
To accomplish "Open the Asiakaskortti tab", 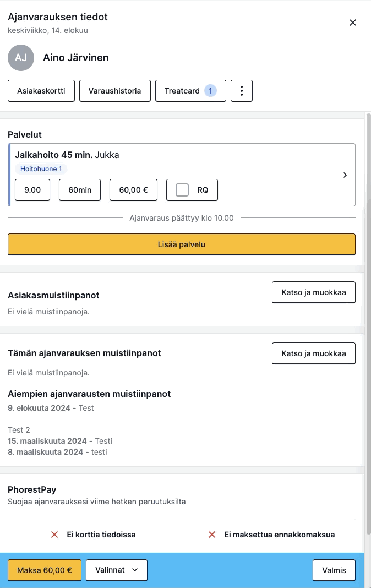I will click(41, 91).
